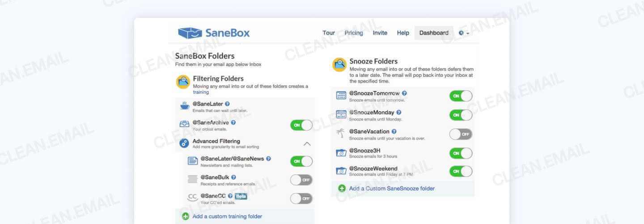Select the Dashboard tab

tap(434, 33)
